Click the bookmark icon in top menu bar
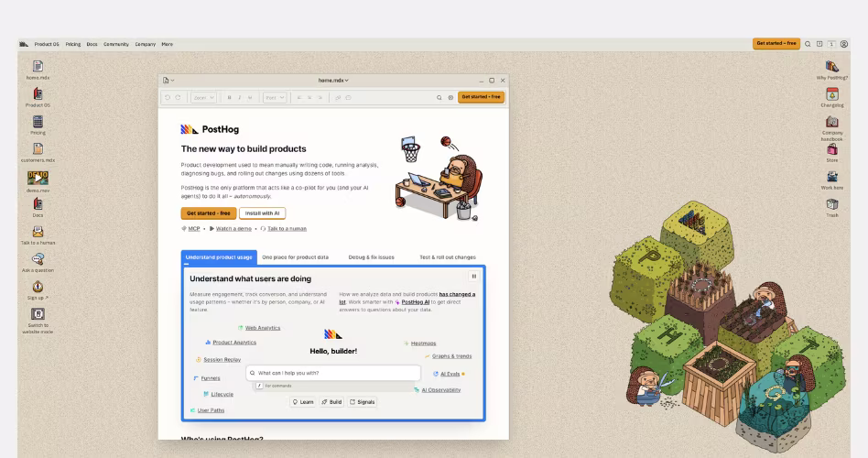The image size is (868, 458). (819, 44)
